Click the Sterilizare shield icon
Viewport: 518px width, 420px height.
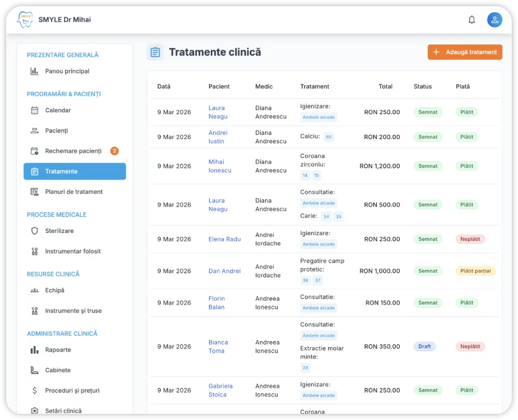(x=34, y=231)
